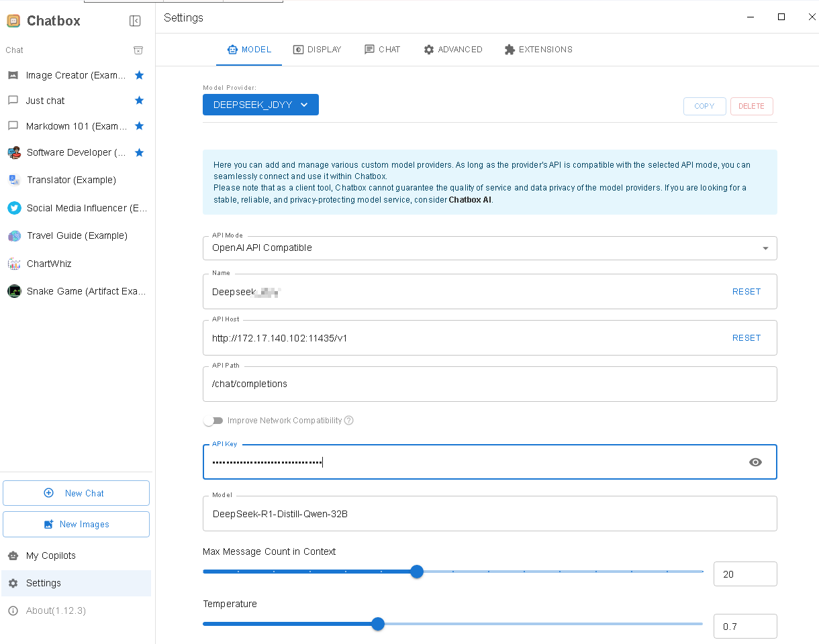Open the Social Media Influencer chat
The width and height of the screenshot is (819, 644).
pyautogui.click(x=77, y=208)
